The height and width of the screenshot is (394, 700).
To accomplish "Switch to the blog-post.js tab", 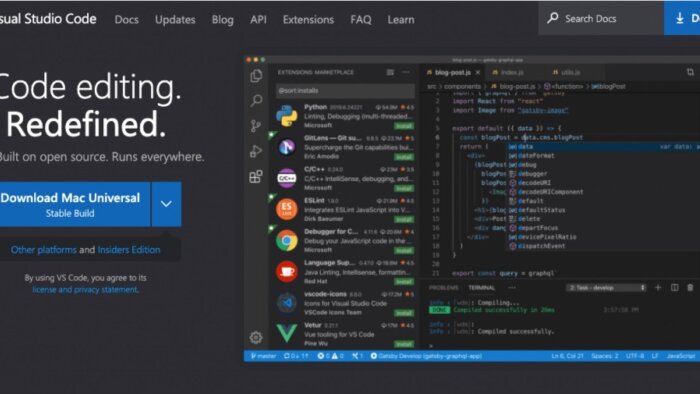I will 452,72.
